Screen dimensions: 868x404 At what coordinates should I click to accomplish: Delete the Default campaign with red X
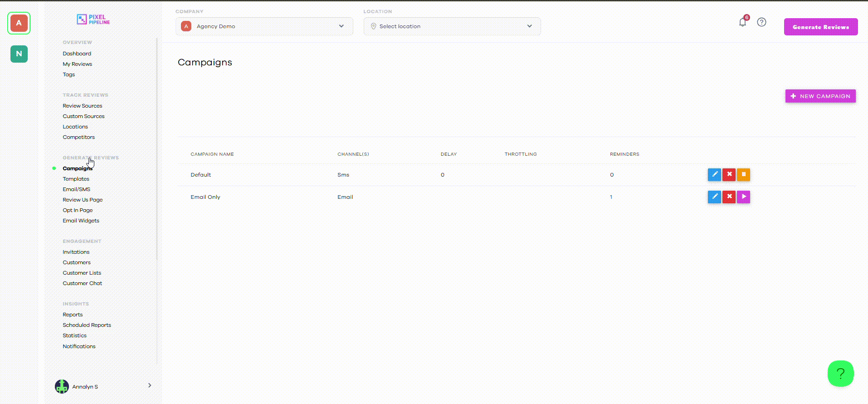[729, 175]
